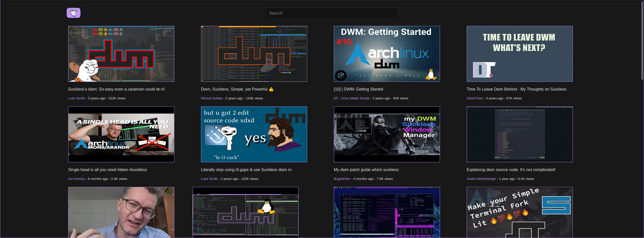
Task: Click the '2 years ago - 133K views' text
Action: click(239, 179)
